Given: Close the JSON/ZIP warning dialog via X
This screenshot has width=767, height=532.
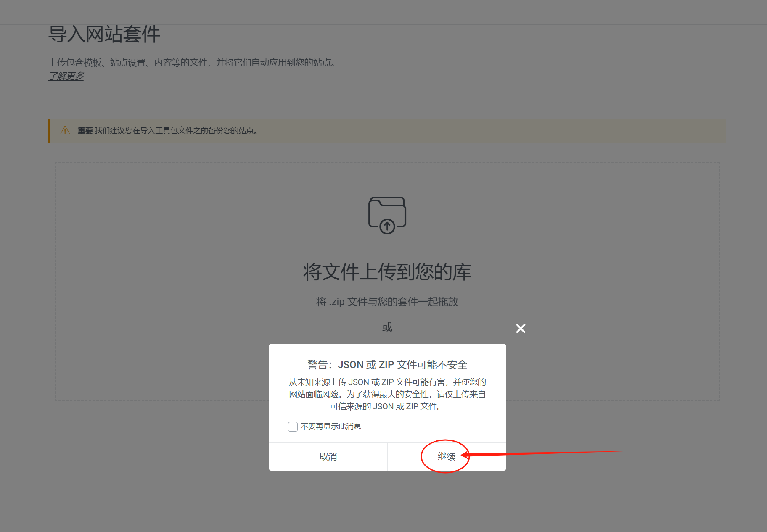Looking at the screenshot, I should coord(520,328).
